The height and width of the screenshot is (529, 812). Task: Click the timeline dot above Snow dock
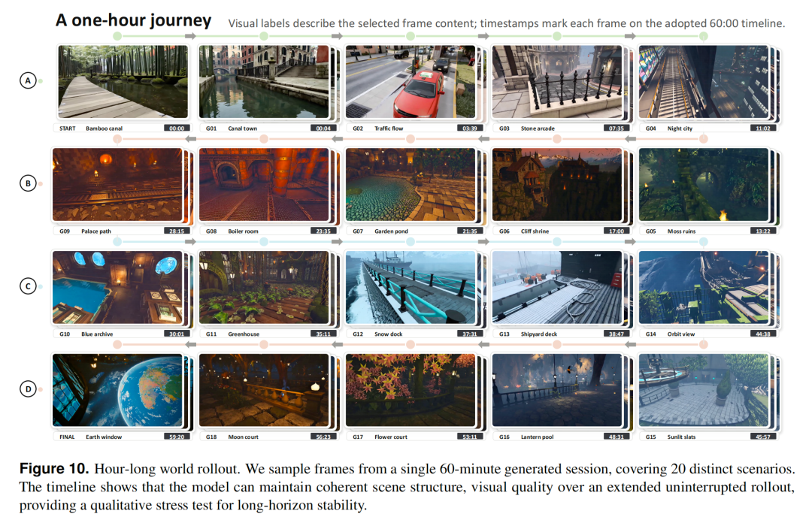click(411, 242)
